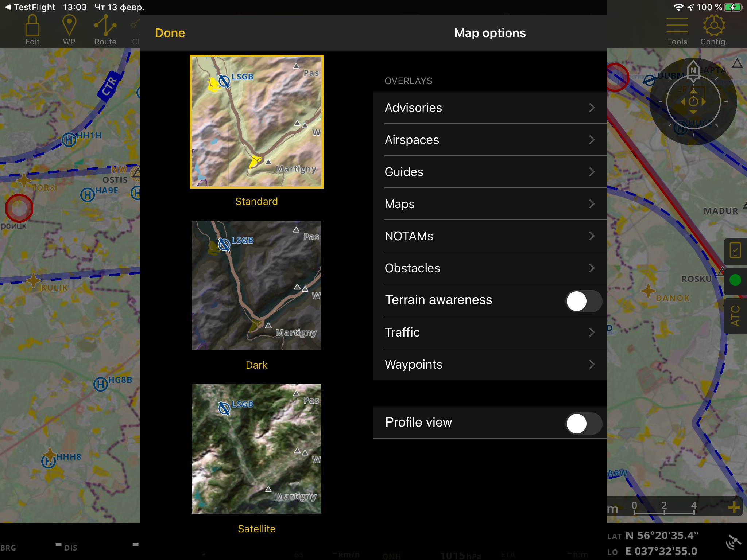Open the ATC side tab

coord(735,316)
